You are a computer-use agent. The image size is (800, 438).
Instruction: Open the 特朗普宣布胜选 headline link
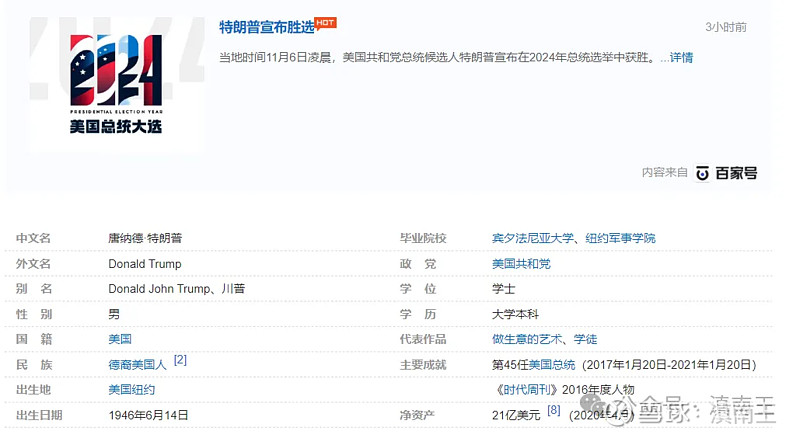point(266,27)
